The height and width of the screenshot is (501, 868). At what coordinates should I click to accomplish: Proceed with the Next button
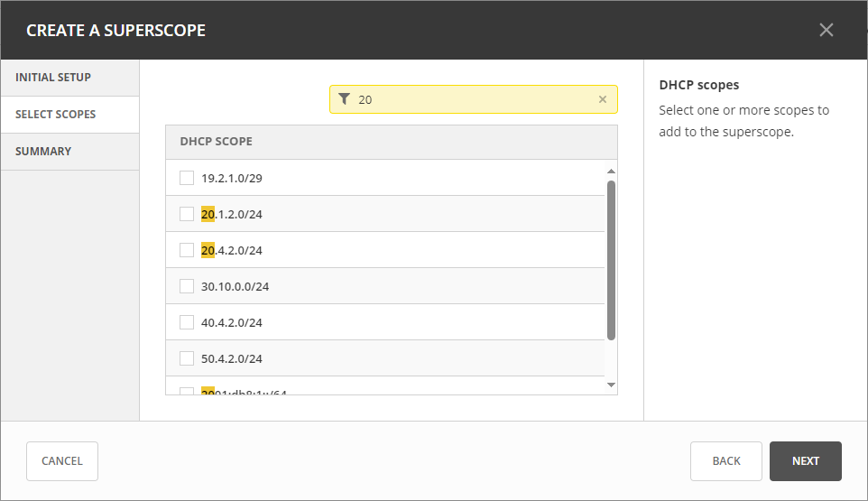pyautogui.click(x=805, y=461)
